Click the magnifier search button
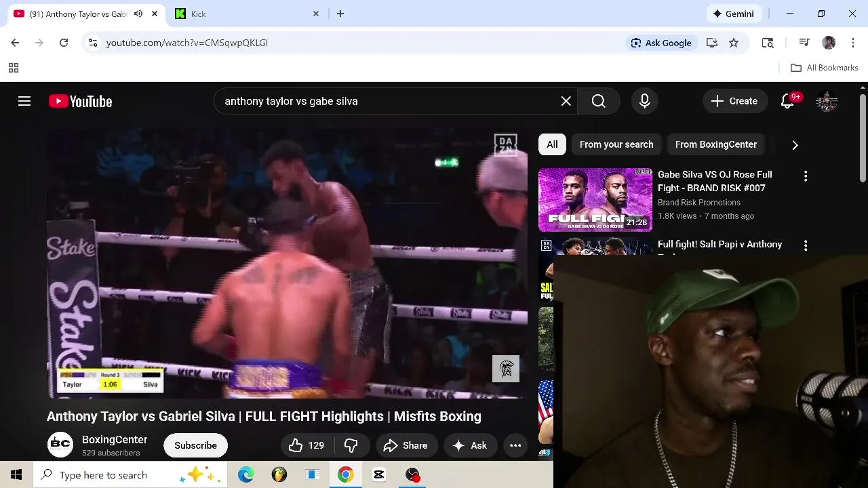The image size is (868, 488). click(x=598, y=101)
